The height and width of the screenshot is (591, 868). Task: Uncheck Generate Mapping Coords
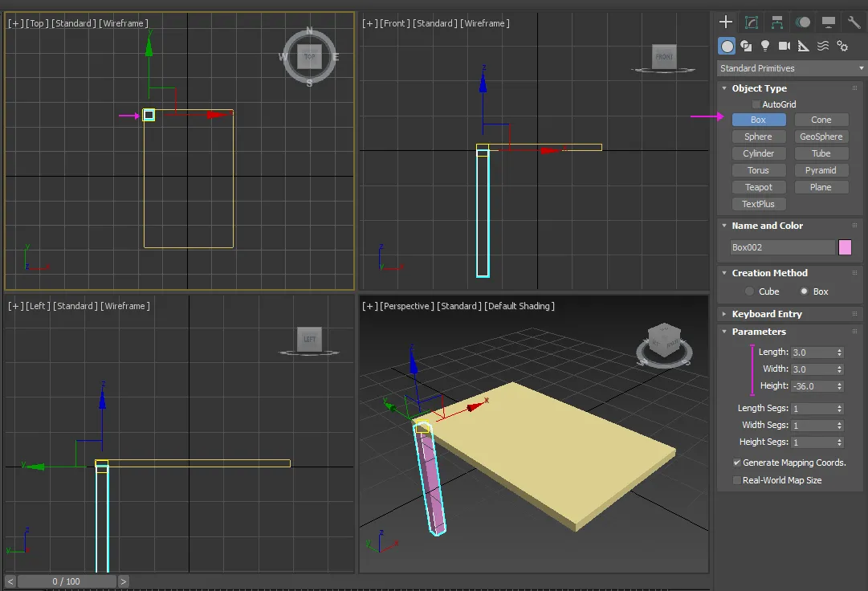click(737, 463)
